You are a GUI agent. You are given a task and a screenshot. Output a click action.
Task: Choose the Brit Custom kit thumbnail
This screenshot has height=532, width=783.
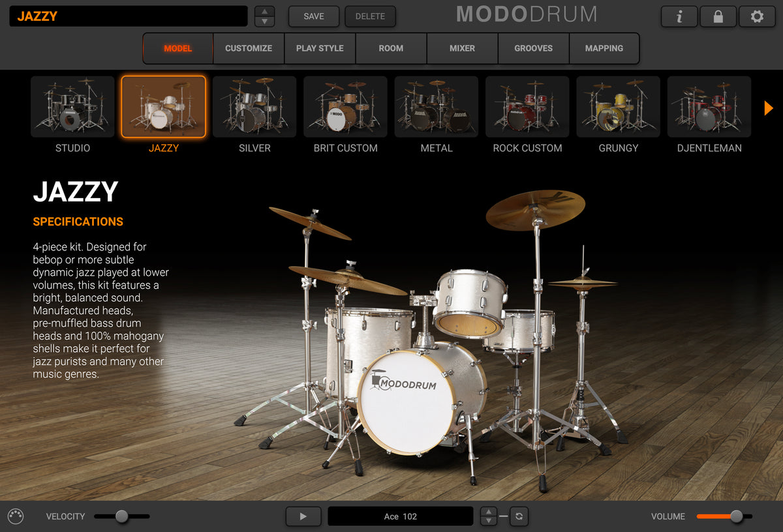coord(345,107)
